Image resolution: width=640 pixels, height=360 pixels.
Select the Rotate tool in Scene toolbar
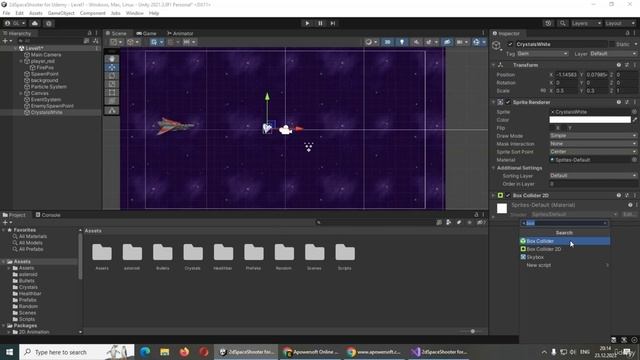click(x=111, y=76)
